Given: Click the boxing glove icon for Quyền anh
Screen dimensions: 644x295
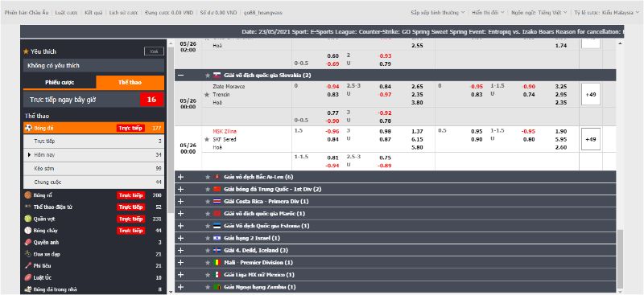Looking at the screenshot, I should click(x=28, y=243).
